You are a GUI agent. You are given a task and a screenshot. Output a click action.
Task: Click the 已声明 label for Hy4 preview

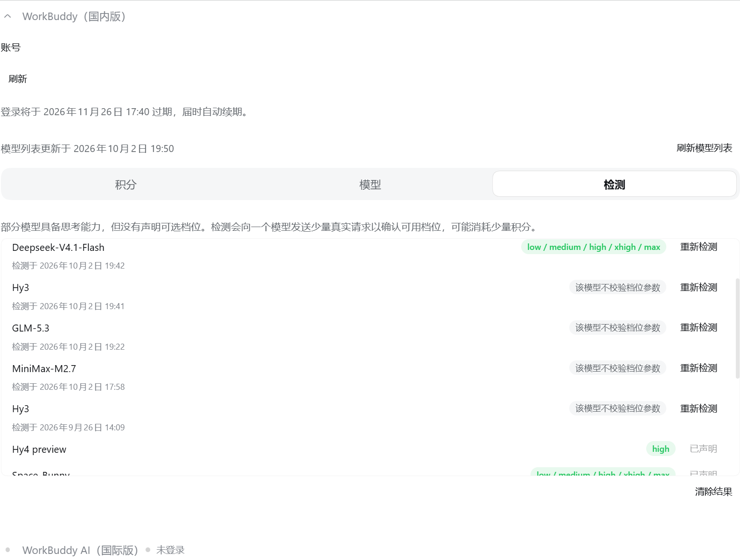pos(703,449)
